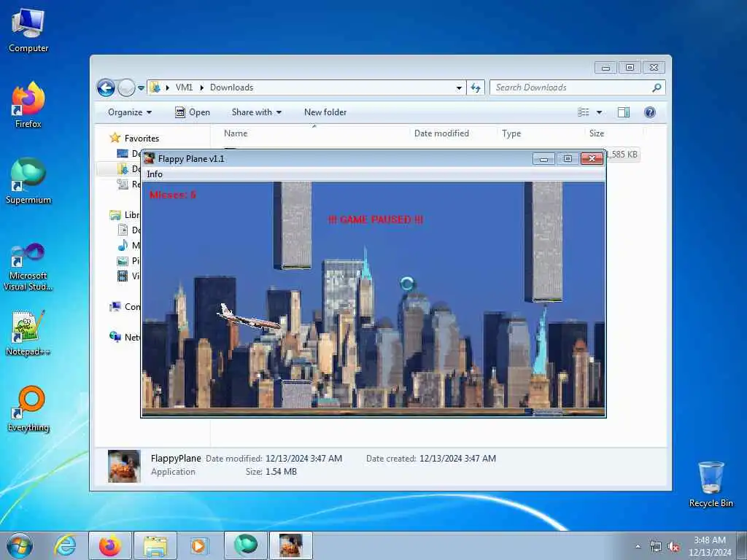Toggle the preview pane
Viewport: 747px width, 560px height.
pyautogui.click(x=624, y=112)
